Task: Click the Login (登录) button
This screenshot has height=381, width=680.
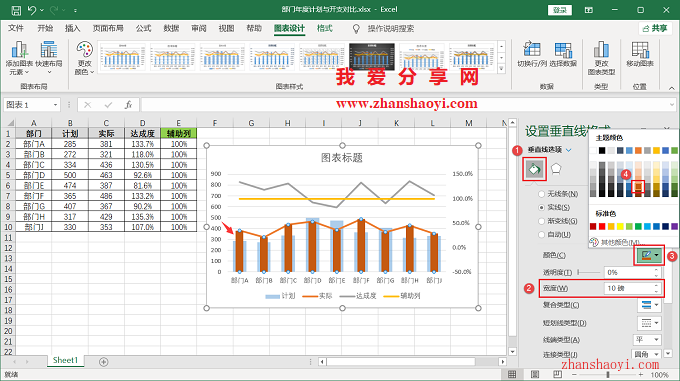Action: (x=560, y=10)
